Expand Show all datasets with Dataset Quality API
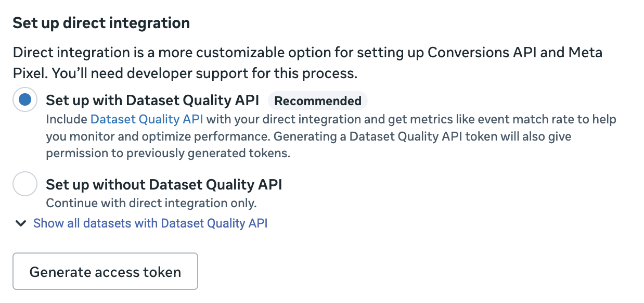This screenshot has width=644, height=303. [150, 223]
